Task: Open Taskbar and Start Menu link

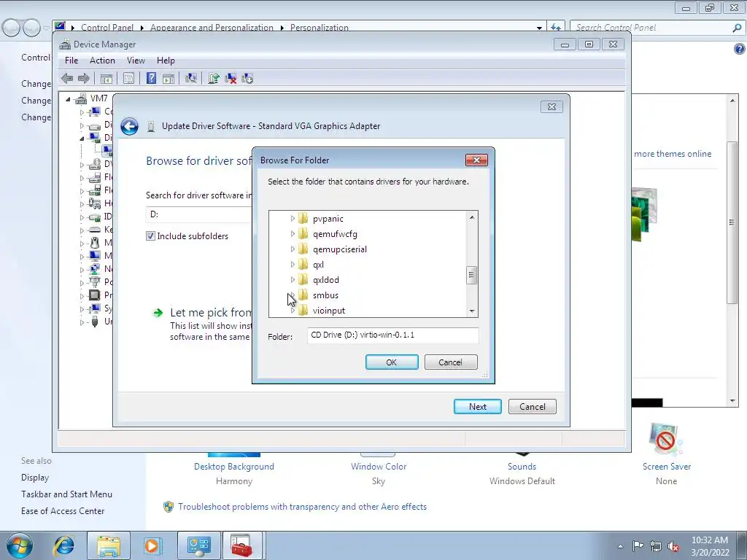Action: pyautogui.click(x=66, y=494)
